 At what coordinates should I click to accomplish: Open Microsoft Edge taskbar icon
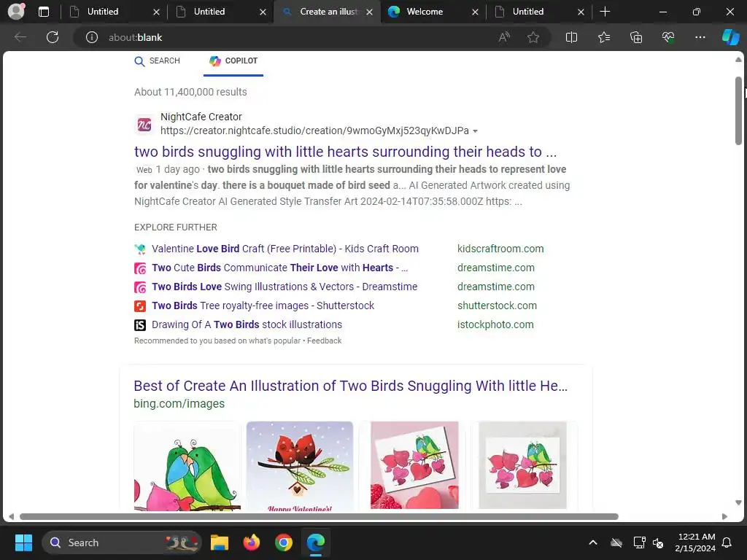click(315, 542)
